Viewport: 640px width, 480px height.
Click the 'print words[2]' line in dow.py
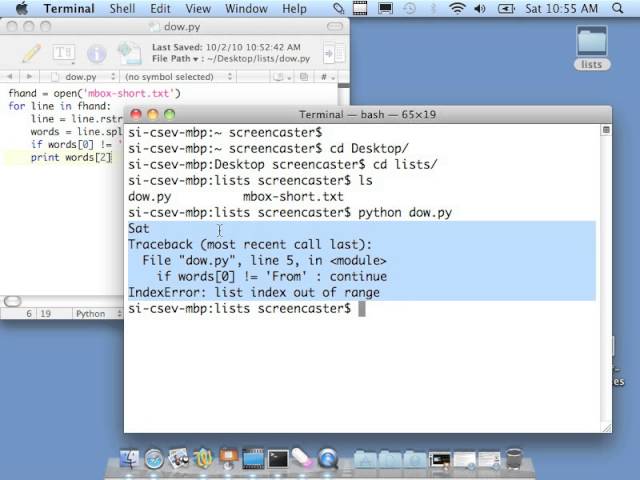pos(71,158)
